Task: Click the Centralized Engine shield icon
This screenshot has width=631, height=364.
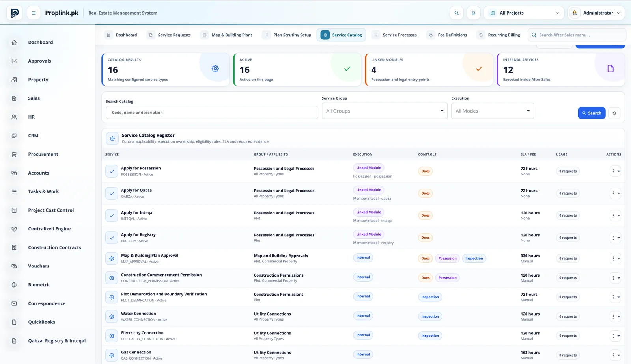Action: point(14,229)
